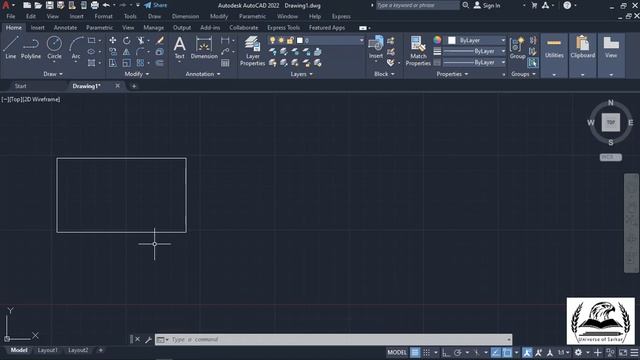The image size is (640, 360).
Task: Toggle polar tracking in status bar
Action: coord(458,352)
